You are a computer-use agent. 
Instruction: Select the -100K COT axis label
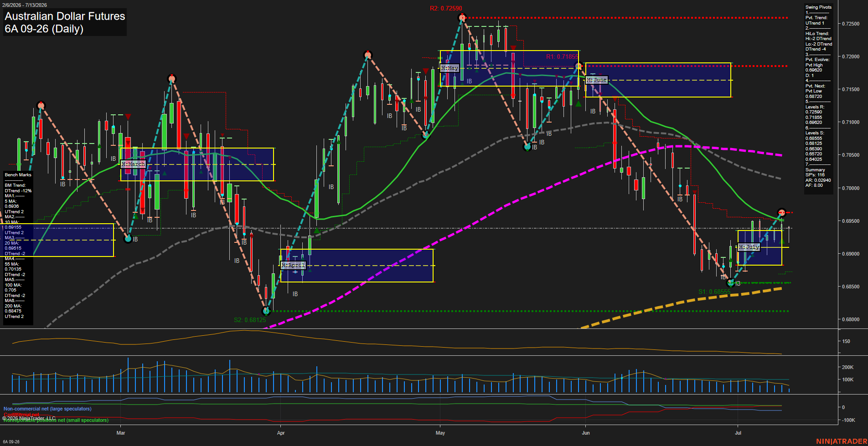848,420
